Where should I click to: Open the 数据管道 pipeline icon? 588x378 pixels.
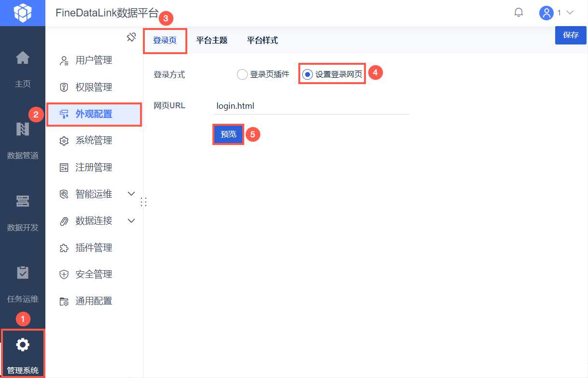[x=23, y=129]
